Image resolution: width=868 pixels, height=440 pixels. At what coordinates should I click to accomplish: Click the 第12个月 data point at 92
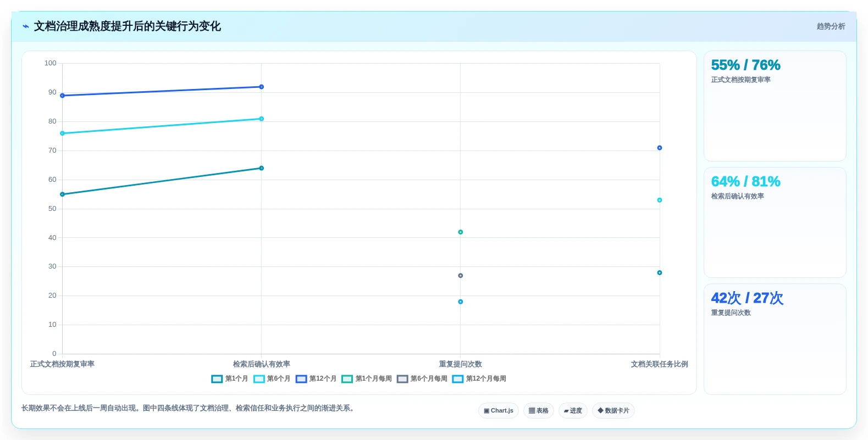coord(262,87)
